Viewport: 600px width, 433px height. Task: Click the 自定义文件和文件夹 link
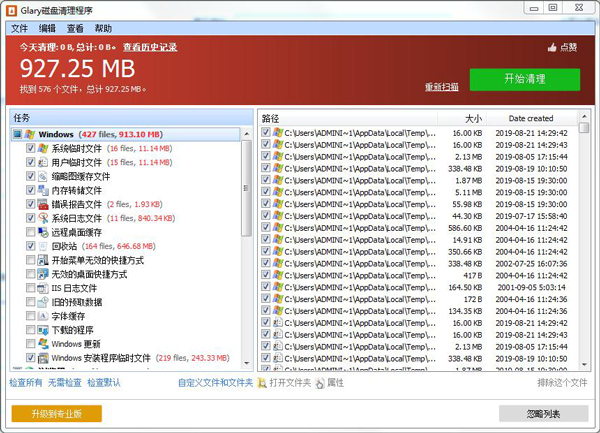(x=215, y=383)
